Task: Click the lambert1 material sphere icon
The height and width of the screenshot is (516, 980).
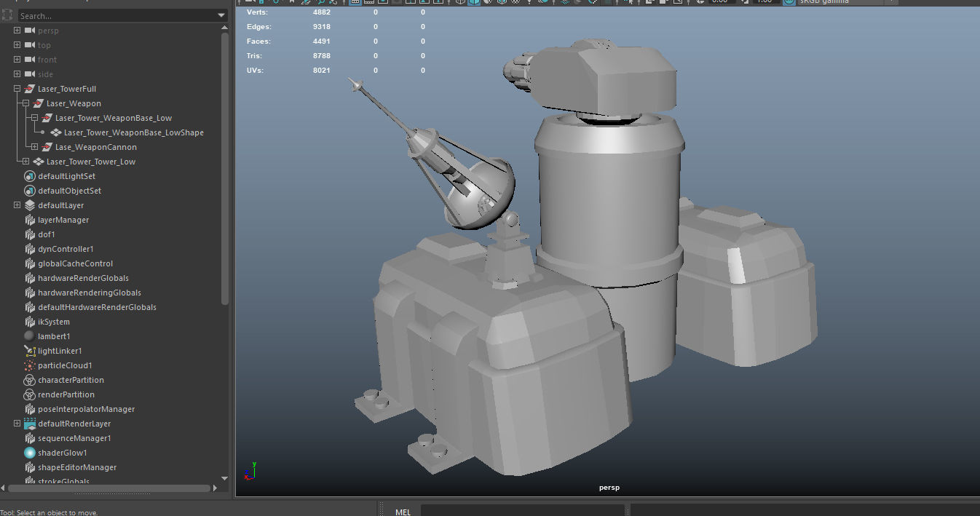Action: point(30,336)
